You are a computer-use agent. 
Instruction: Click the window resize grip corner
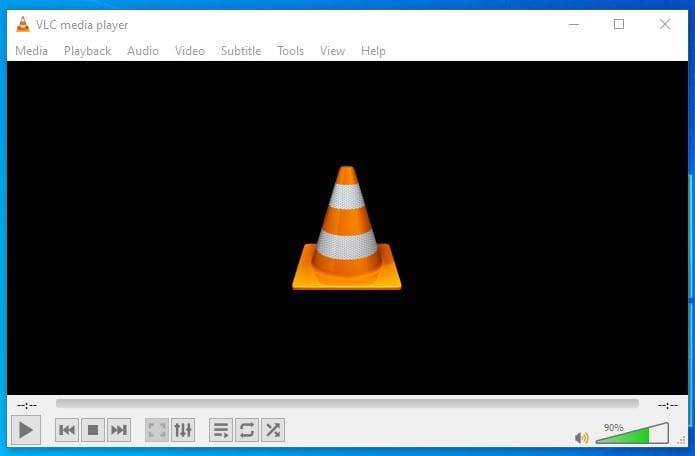click(x=681, y=440)
